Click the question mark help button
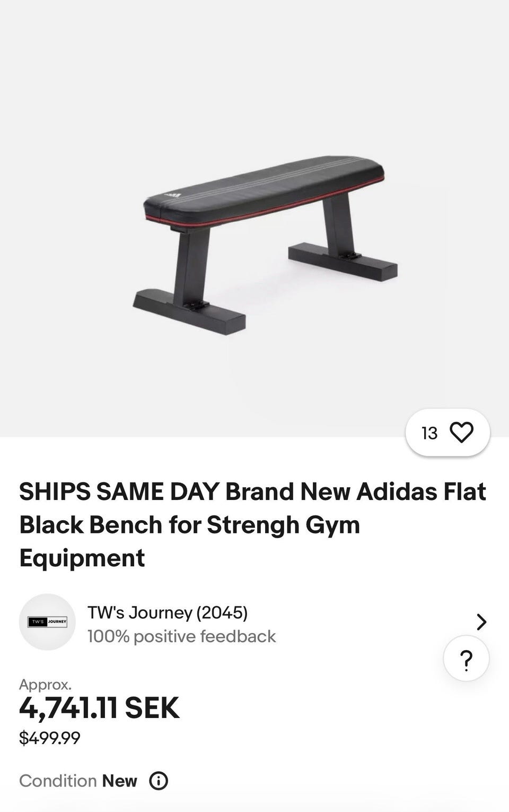 [466, 659]
